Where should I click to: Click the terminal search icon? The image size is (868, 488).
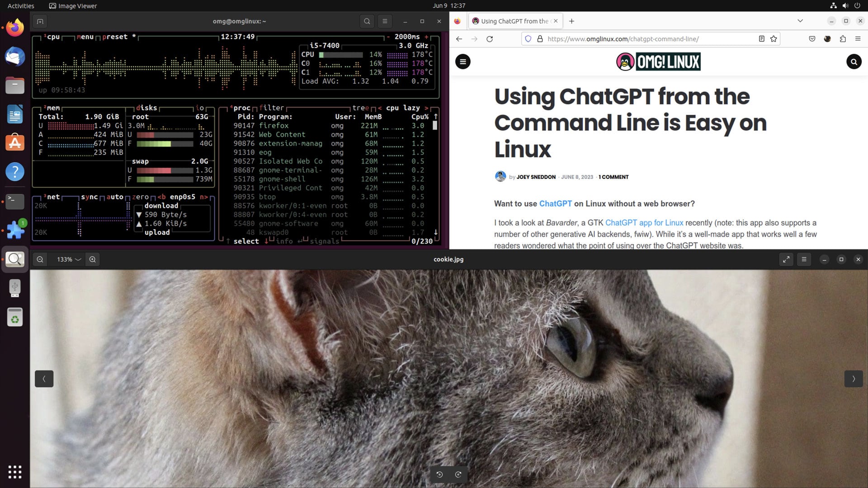367,21
